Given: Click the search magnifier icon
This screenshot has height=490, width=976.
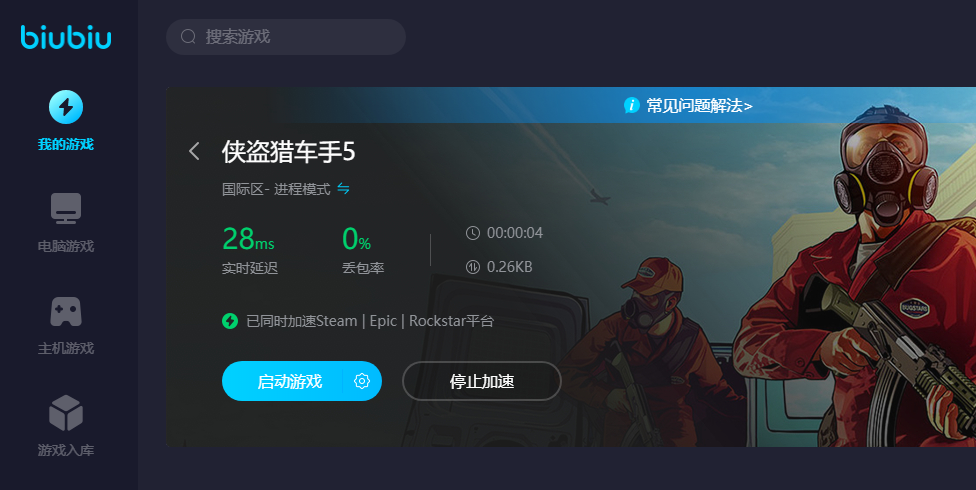Looking at the screenshot, I should [188, 37].
